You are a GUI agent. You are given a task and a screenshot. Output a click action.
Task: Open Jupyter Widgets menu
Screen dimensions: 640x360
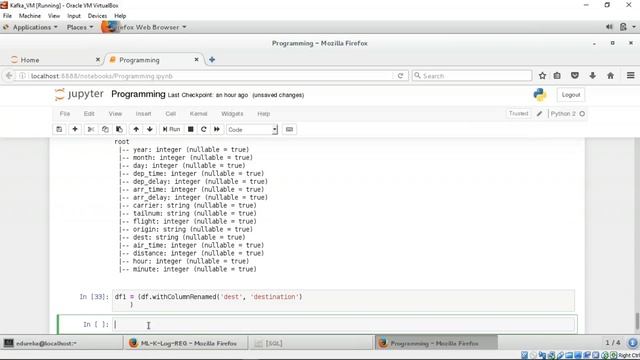click(232, 114)
